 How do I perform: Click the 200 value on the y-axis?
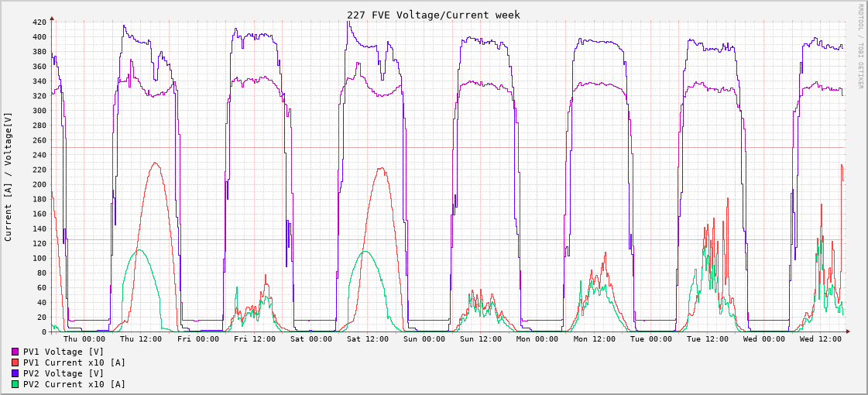39,184
